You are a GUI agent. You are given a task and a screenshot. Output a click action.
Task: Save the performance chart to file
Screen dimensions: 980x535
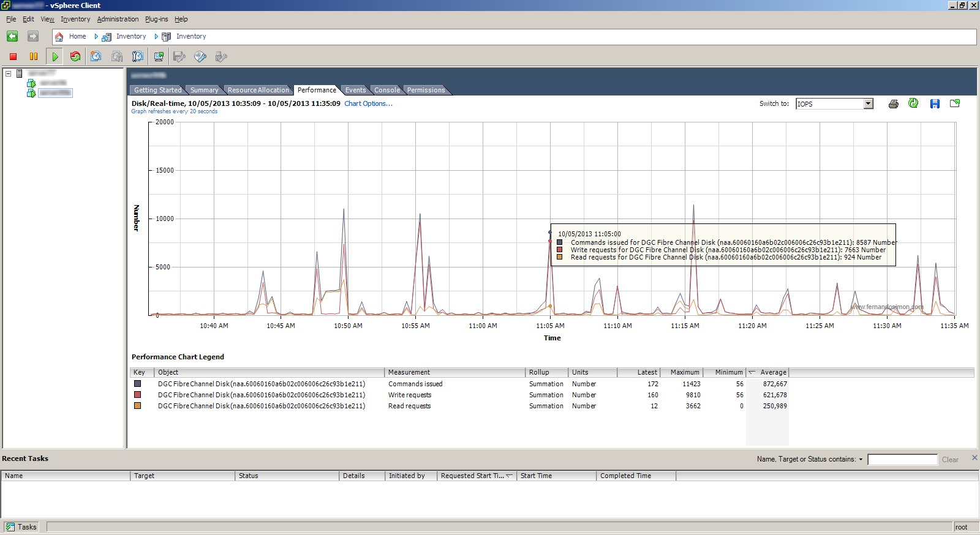935,104
